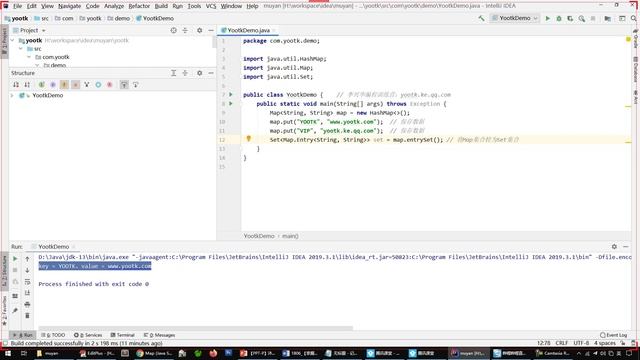Open the Profiler run icon in toolbar
Screen dimensions: 640x360
coord(582,18)
